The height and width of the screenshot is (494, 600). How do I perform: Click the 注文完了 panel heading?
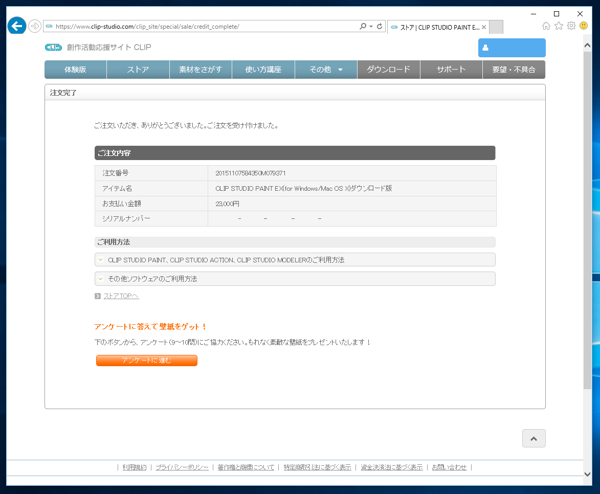(63, 93)
